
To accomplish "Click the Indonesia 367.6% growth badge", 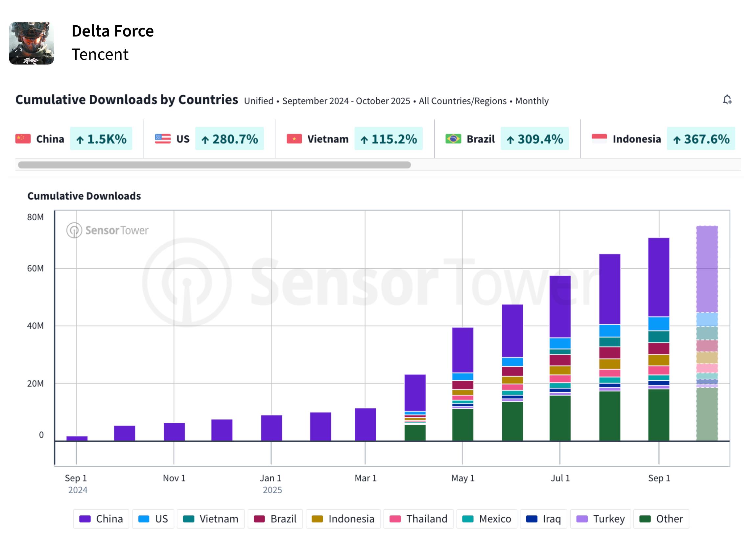I will (x=701, y=139).
